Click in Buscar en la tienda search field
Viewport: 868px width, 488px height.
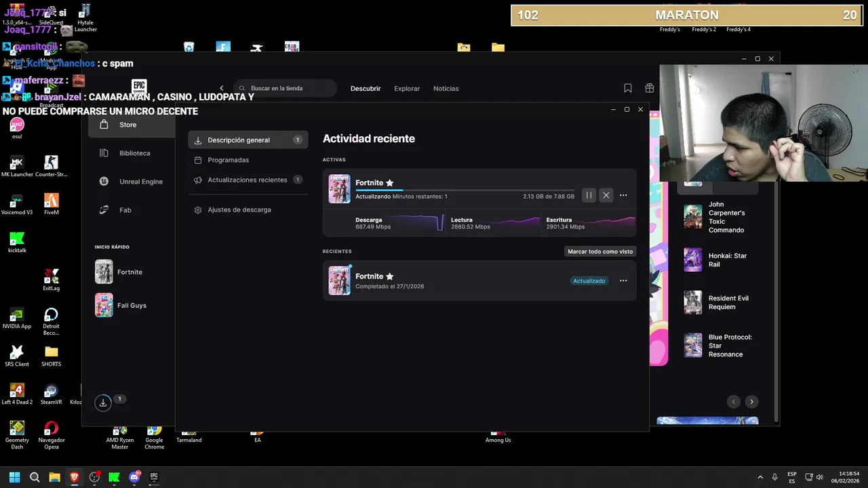[x=286, y=88]
